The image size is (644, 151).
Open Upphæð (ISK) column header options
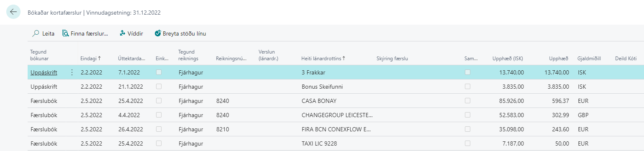click(508, 59)
